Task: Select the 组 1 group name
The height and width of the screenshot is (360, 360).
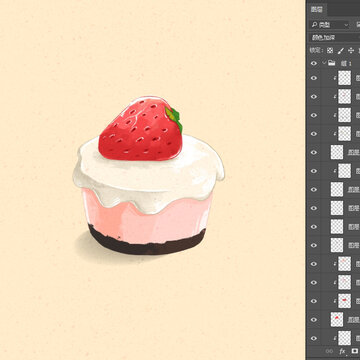Action: point(346,63)
